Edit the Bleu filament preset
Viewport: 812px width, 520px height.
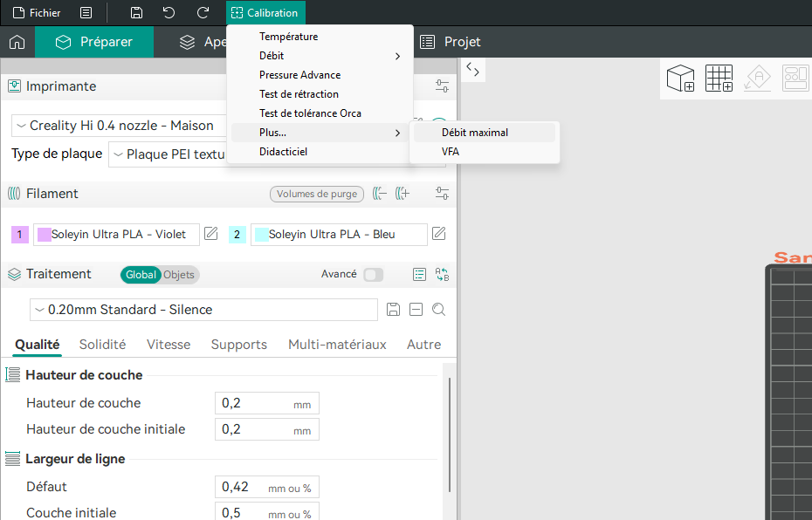pos(438,234)
